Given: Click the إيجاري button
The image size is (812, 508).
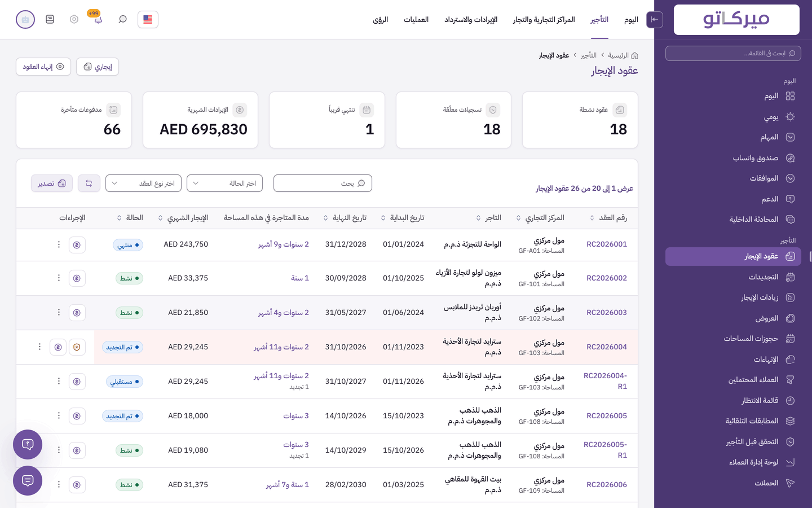Looking at the screenshot, I should pyautogui.click(x=98, y=67).
